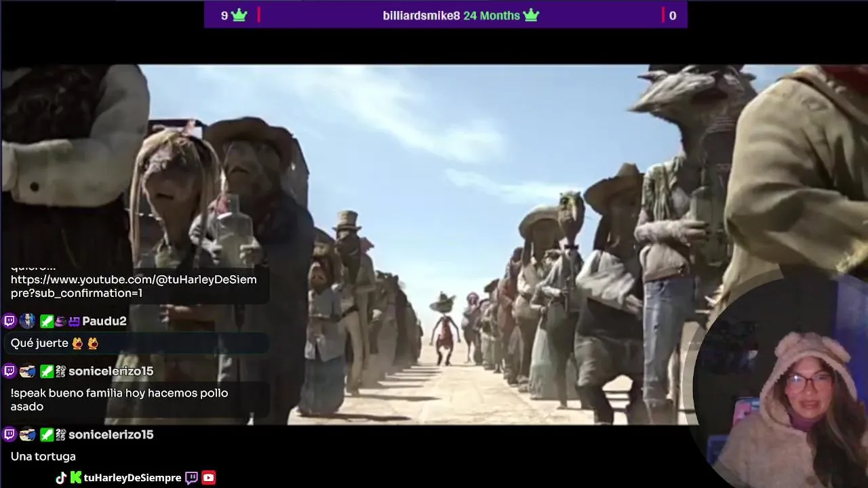Click the first screaming emote after 'Qué juerte'

[77, 344]
